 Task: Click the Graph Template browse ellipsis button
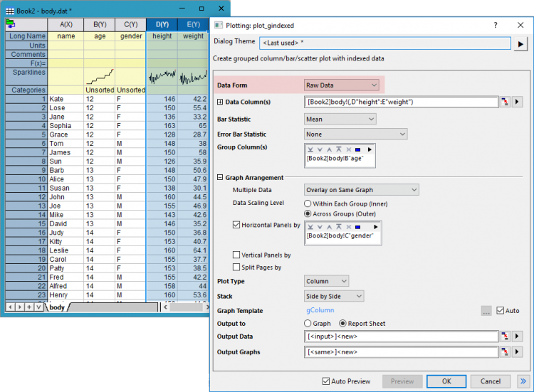pos(486,311)
